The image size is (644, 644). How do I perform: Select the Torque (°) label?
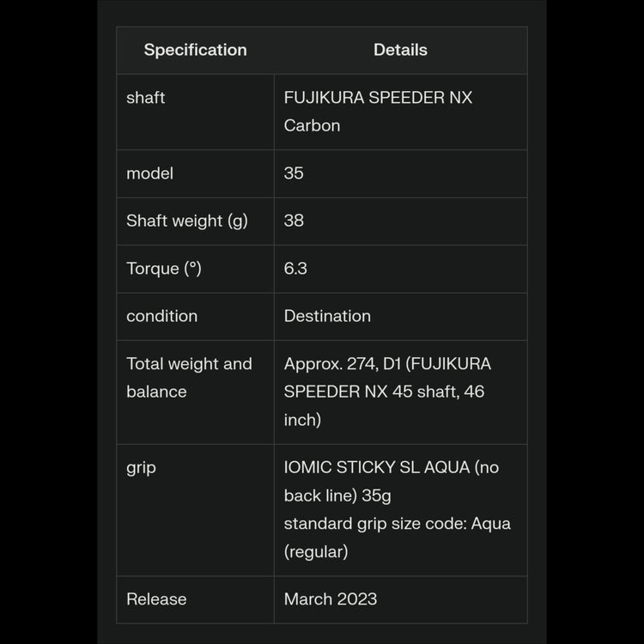pyautogui.click(x=164, y=269)
